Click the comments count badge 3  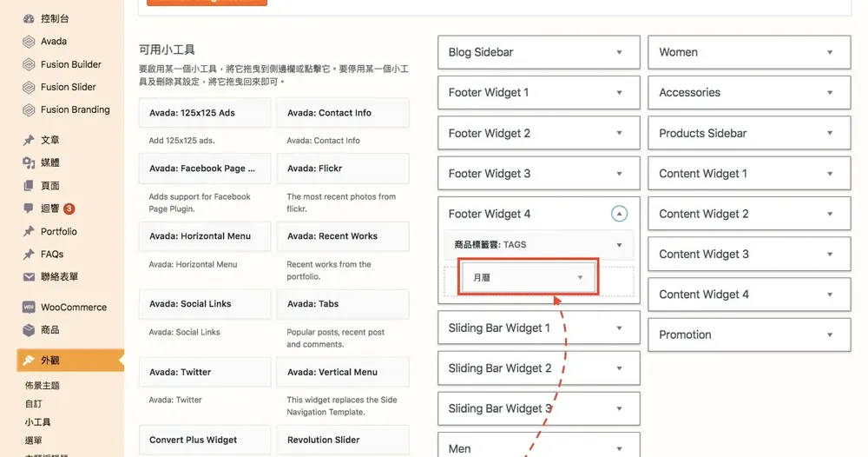69,209
